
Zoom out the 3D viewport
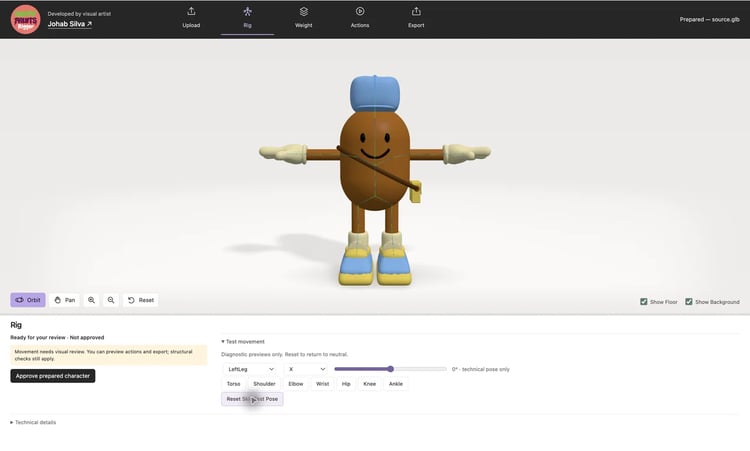click(x=110, y=300)
